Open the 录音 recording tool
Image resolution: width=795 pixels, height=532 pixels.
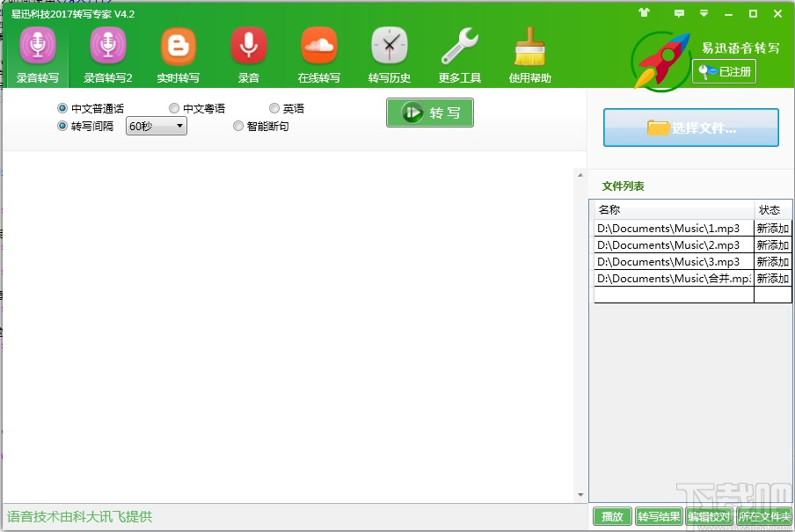point(248,55)
